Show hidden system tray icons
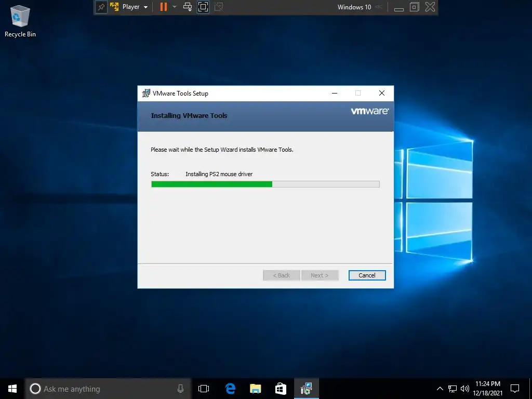This screenshot has height=399, width=532. [x=440, y=389]
